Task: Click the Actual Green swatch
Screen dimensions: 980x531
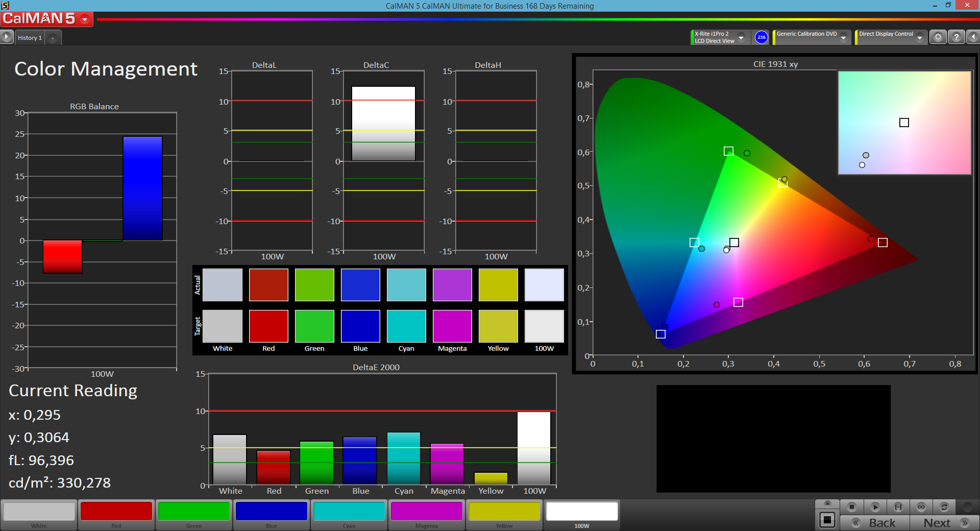Action: click(314, 285)
